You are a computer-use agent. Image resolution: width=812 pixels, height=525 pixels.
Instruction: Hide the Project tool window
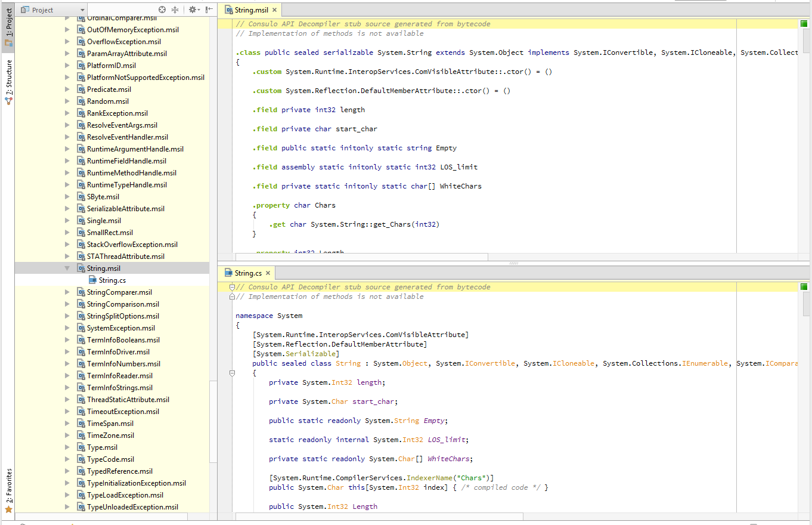[x=209, y=10]
